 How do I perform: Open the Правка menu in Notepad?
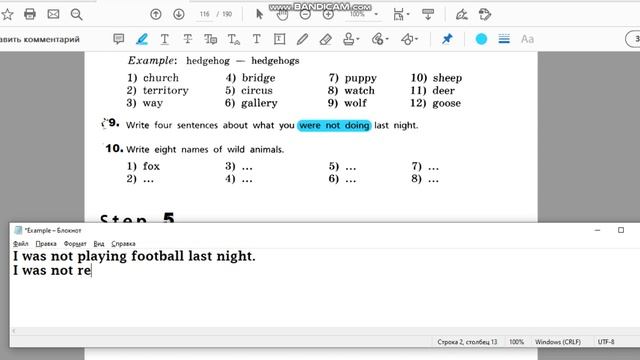click(x=46, y=244)
